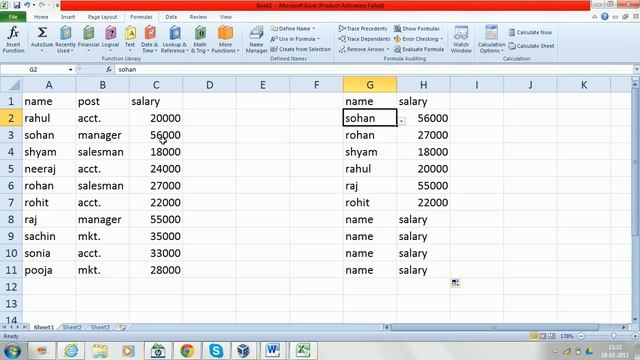Open the cell G2 validation dropdown
Viewport: 640px width, 360px height.
[x=402, y=121]
